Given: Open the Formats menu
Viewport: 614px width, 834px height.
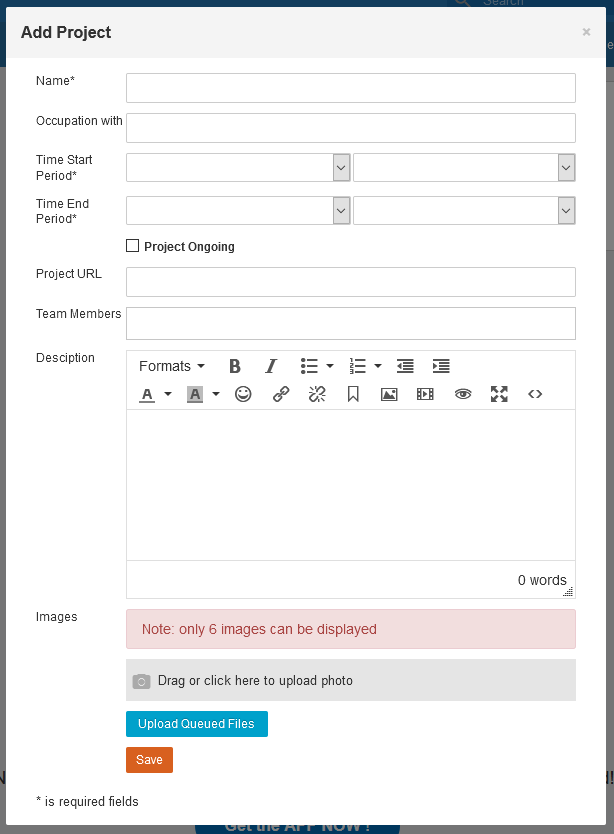Looking at the screenshot, I should point(171,366).
